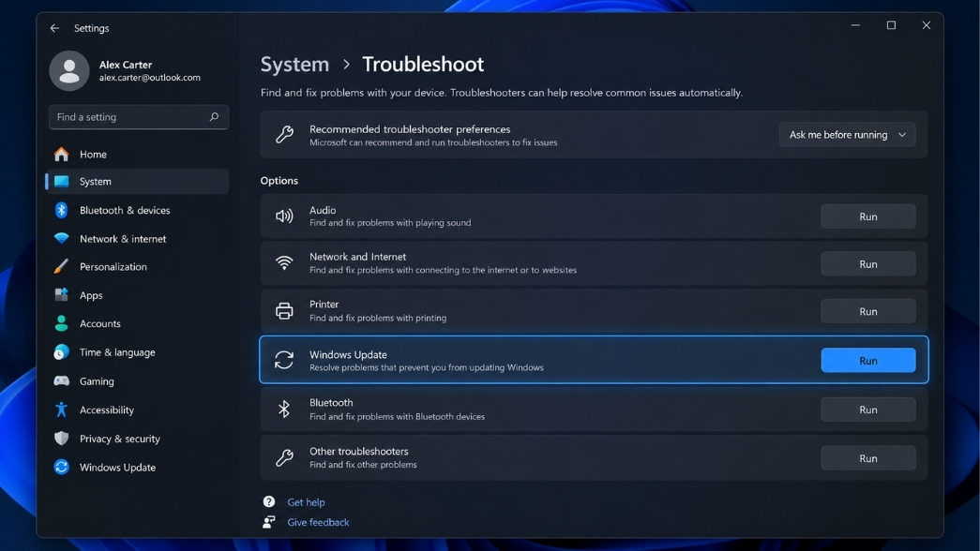The image size is (980, 551).
Task: Run the Audio troubleshooter
Action: coord(868,216)
